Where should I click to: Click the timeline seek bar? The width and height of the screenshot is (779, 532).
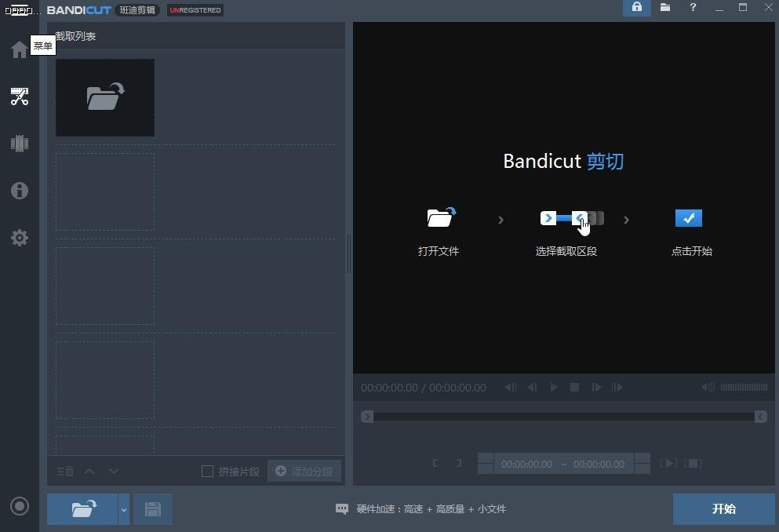tap(564, 417)
